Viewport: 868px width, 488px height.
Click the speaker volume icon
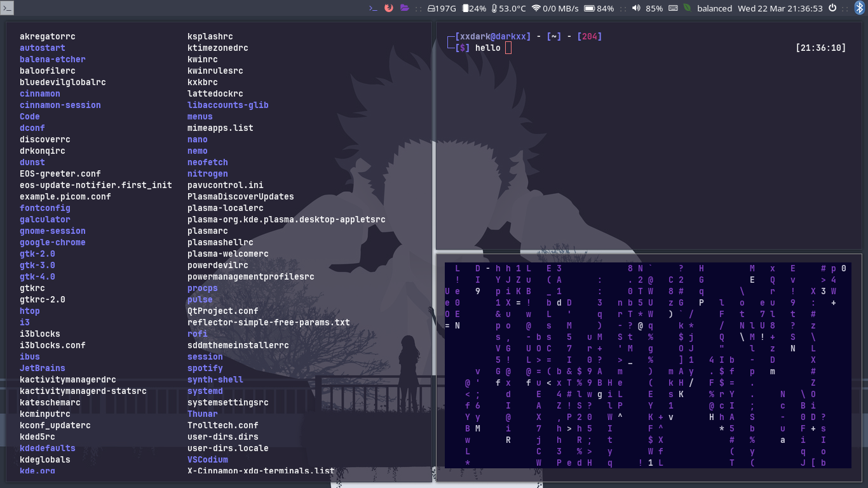[635, 8]
